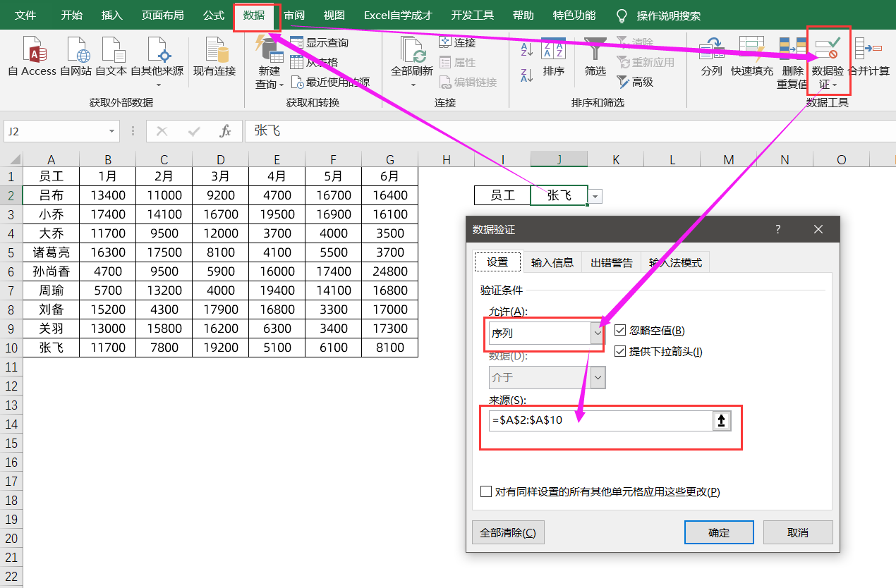
Task: Sort ascending with the A-Z icon
Action: click(527, 50)
